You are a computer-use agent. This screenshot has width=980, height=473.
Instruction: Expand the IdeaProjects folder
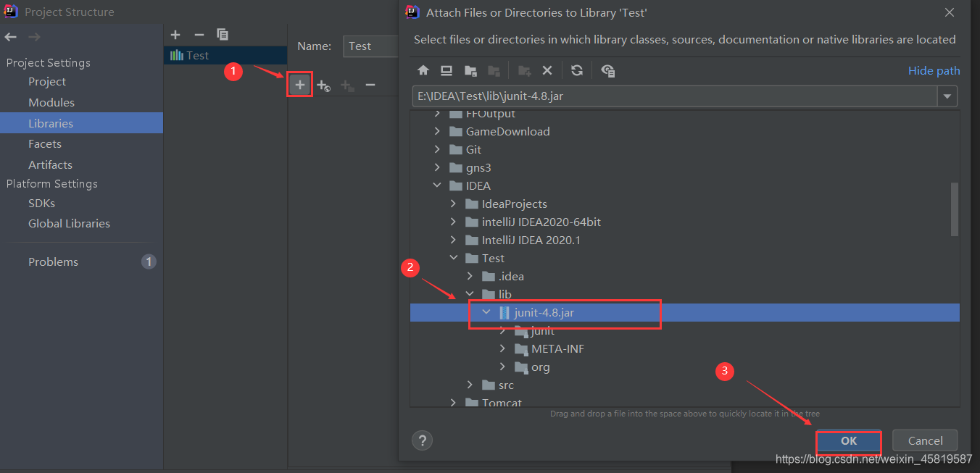pos(454,204)
